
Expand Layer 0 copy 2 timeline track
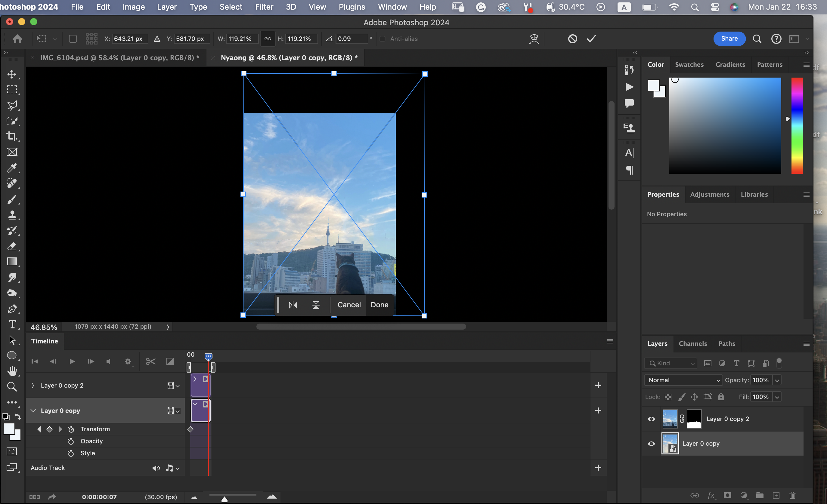tap(33, 386)
